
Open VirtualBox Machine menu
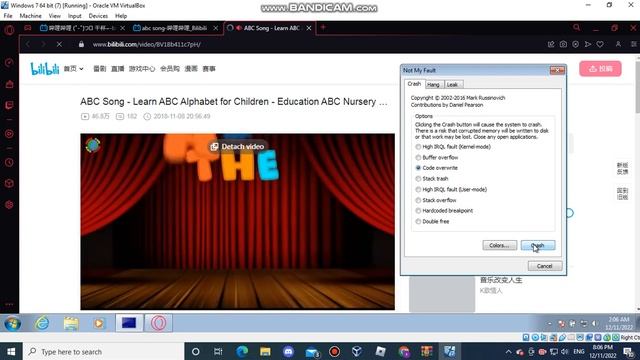(x=31, y=16)
